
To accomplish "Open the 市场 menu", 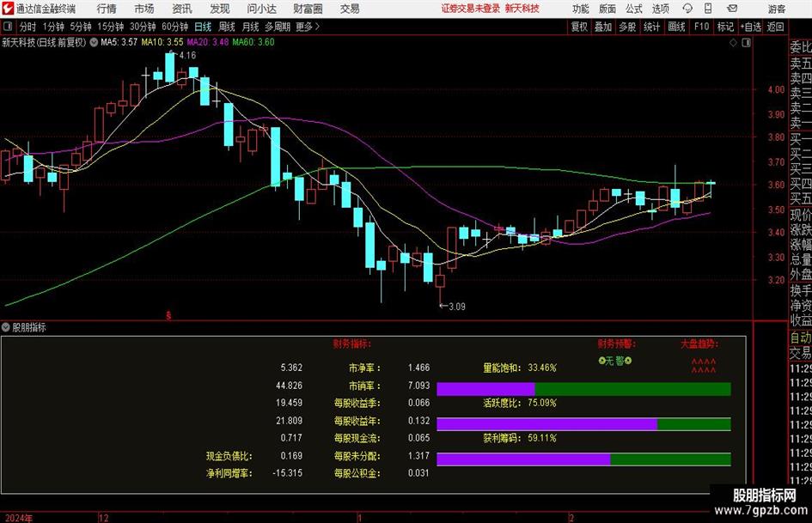I will coord(144,9).
